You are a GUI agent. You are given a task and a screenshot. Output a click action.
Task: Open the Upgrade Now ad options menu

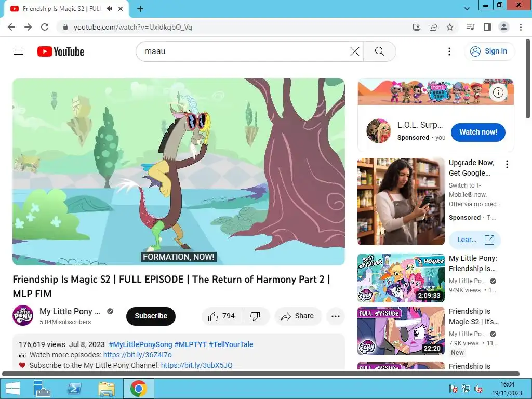[507, 164]
